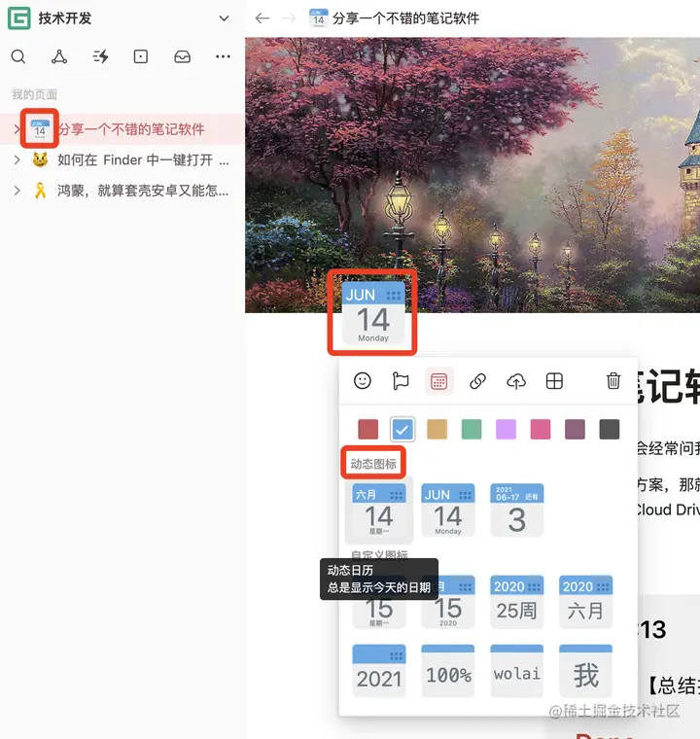Click the 我的页面 section label
The width and height of the screenshot is (700, 739).
tap(34, 94)
